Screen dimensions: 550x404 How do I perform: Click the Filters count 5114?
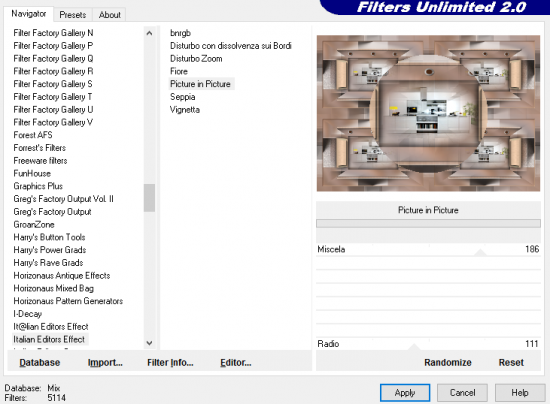pyautogui.click(x=56, y=398)
